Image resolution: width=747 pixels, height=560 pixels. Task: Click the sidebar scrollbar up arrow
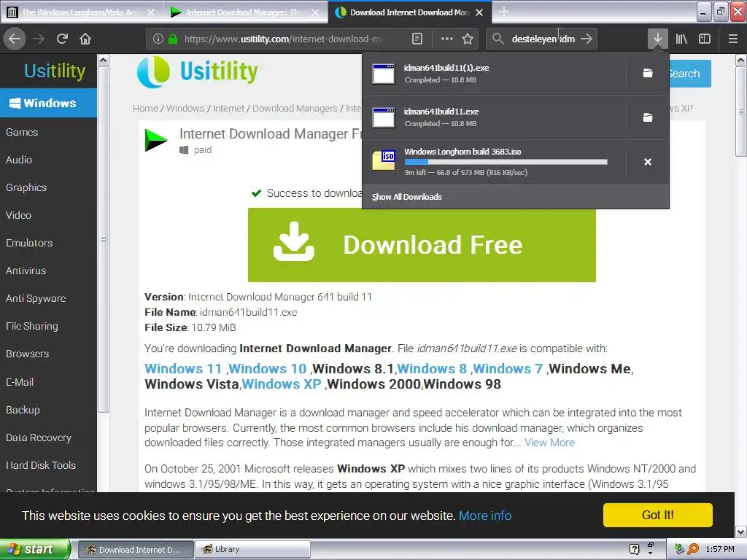[103, 61]
